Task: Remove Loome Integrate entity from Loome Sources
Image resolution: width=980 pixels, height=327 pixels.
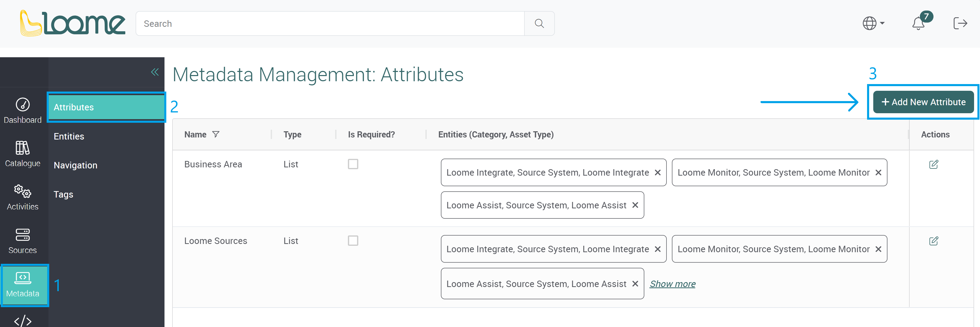Action: coord(657,249)
